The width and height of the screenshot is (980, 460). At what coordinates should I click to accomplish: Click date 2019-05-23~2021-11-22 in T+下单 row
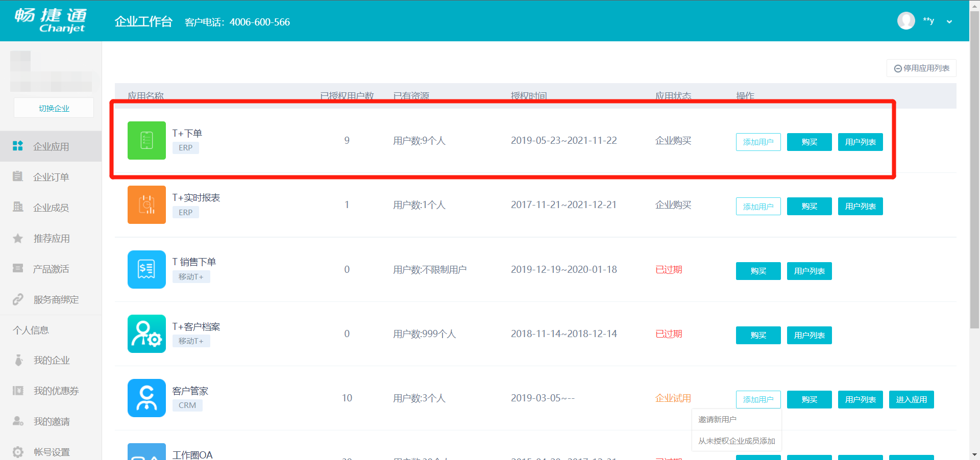click(563, 140)
